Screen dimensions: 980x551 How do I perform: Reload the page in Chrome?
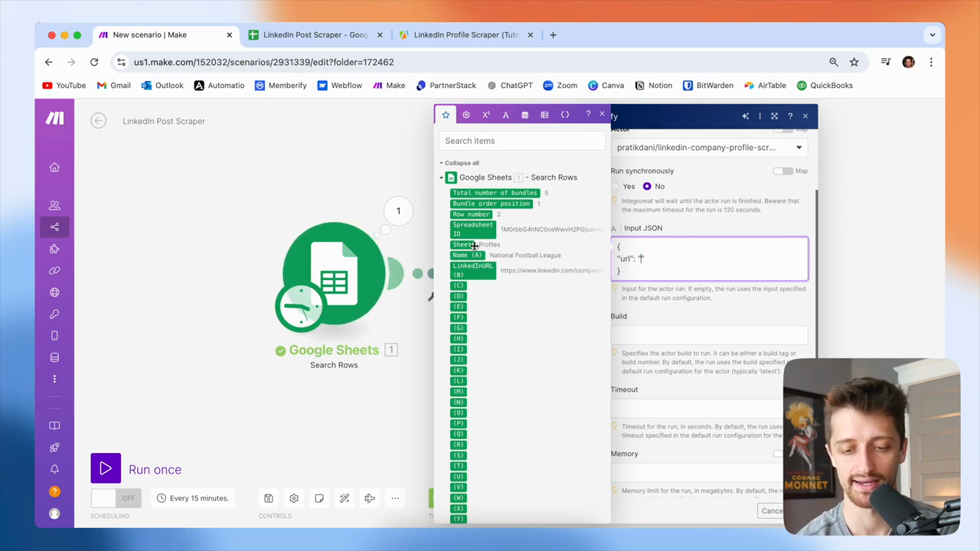pos(94,62)
